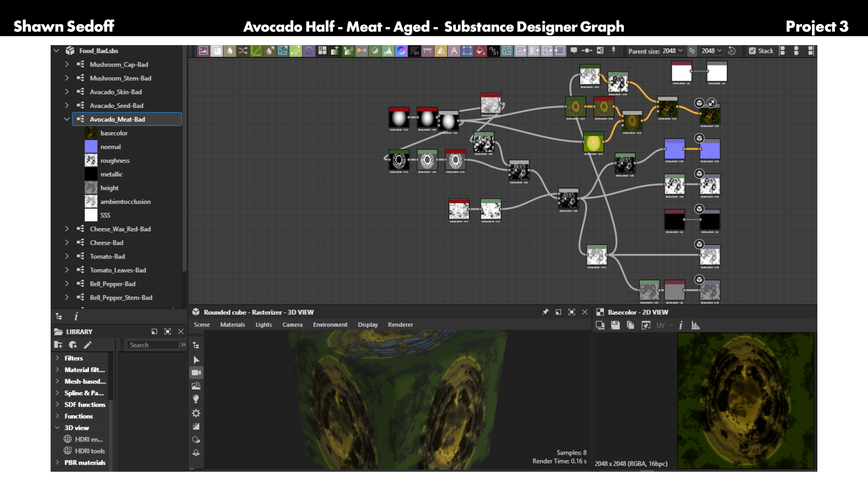
Task: Collapse the Food_Bad.sbs package
Action: [x=57, y=51]
